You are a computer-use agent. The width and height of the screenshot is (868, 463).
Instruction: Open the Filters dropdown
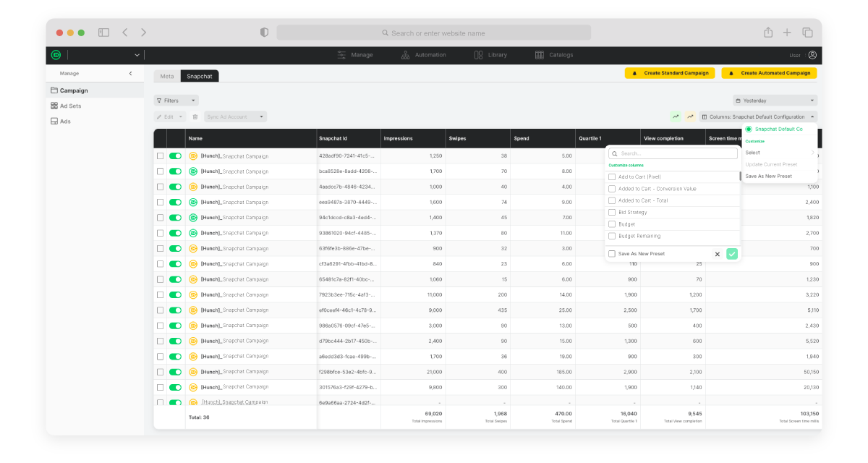176,101
